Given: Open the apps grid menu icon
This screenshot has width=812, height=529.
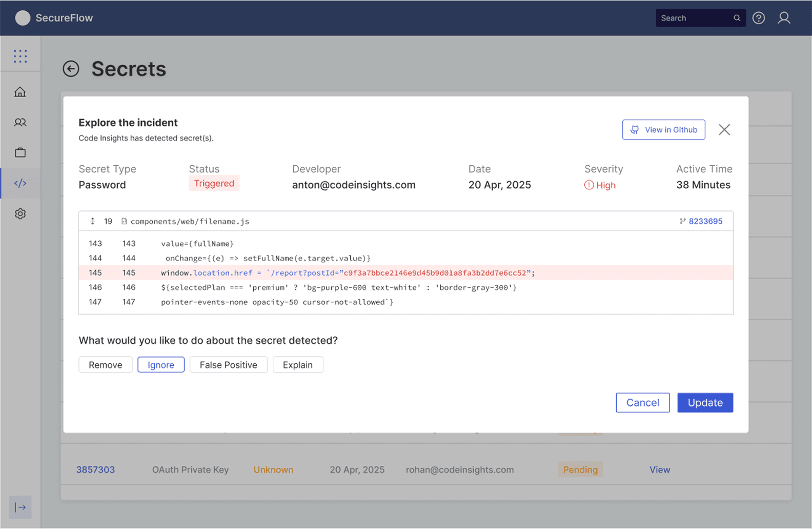Looking at the screenshot, I should (20, 56).
